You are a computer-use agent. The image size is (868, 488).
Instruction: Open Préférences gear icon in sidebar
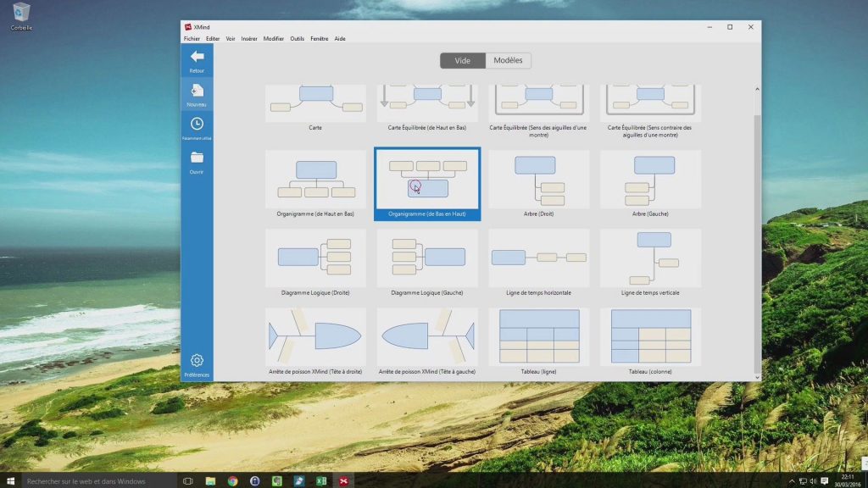(197, 361)
